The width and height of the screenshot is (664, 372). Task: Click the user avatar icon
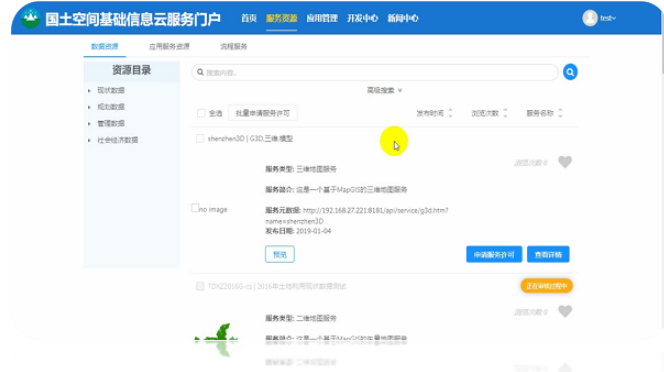point(589,18)
